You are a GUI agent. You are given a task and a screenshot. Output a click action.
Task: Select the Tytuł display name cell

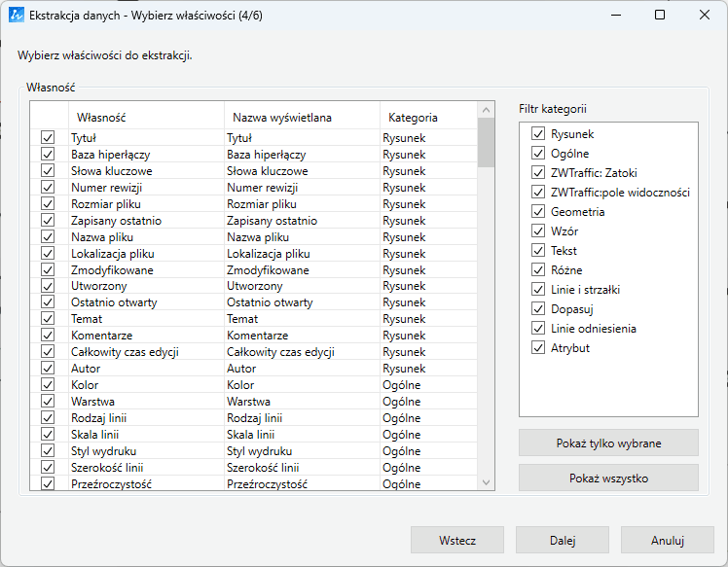coord(302,138)
